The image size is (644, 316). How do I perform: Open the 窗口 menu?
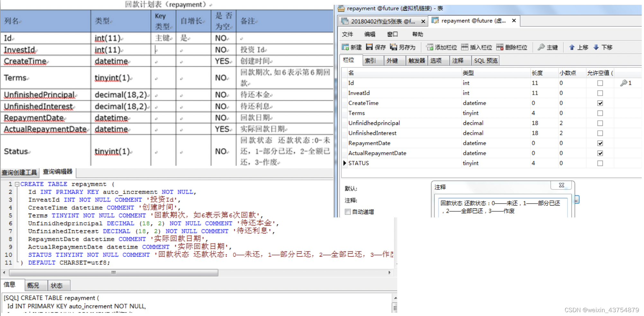click(393, 34)
